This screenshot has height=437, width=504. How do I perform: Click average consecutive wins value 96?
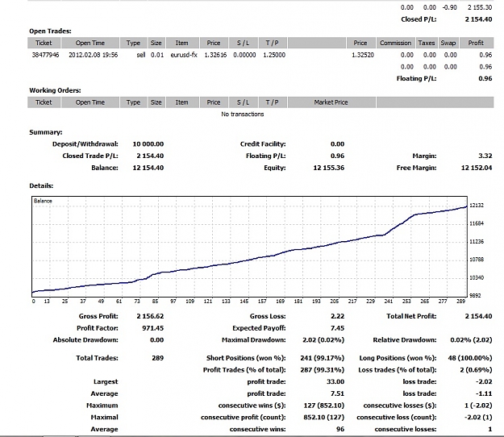point(340,429)
